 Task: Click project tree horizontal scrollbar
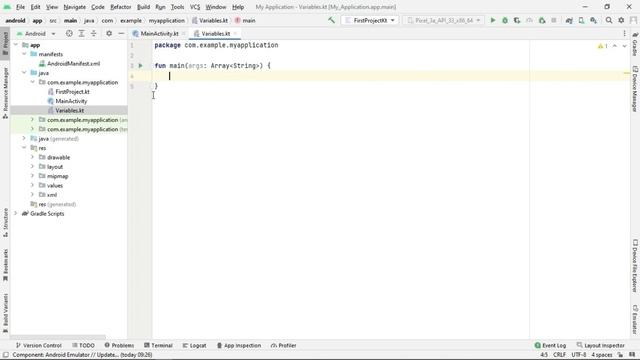click(58, 338)
